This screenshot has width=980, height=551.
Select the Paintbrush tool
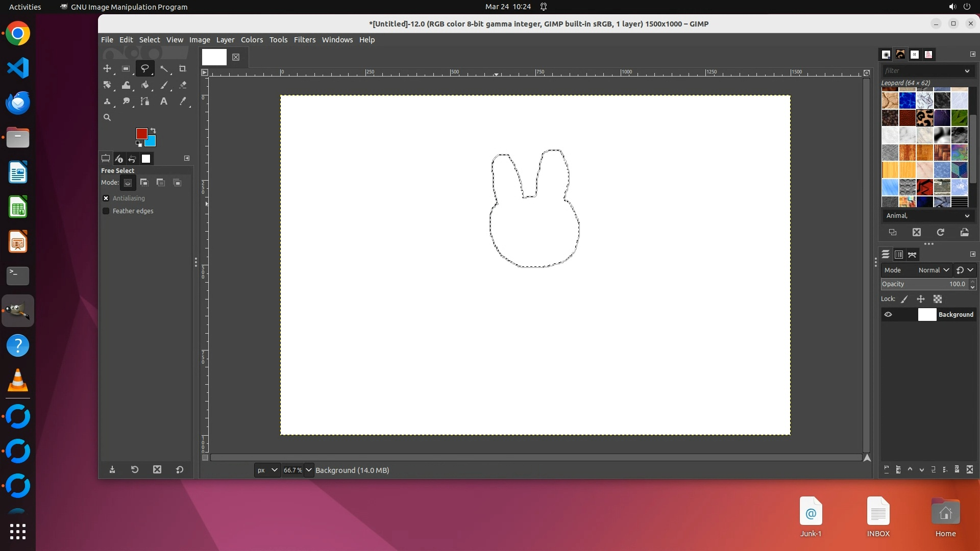(164, 85)
